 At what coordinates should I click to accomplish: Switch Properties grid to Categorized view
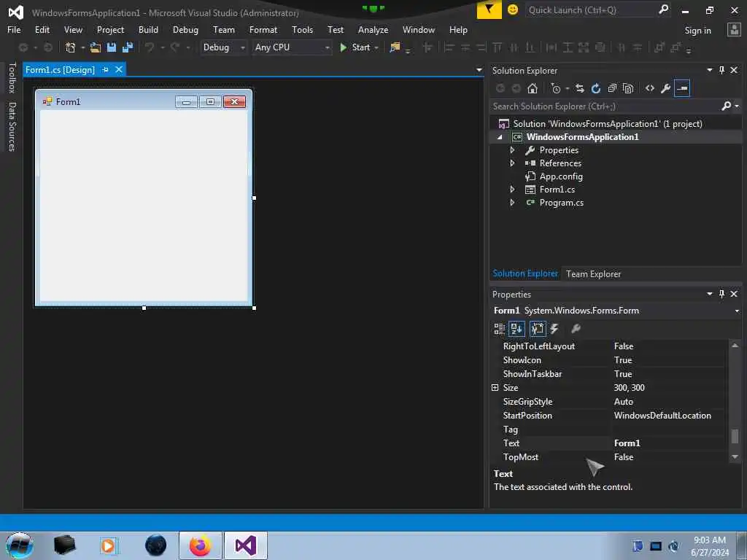499,329
